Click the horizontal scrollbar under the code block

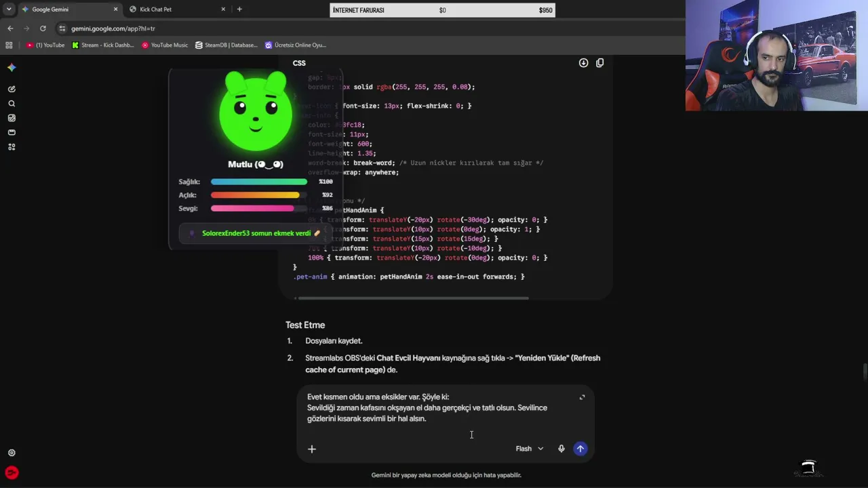coord(413,298)
